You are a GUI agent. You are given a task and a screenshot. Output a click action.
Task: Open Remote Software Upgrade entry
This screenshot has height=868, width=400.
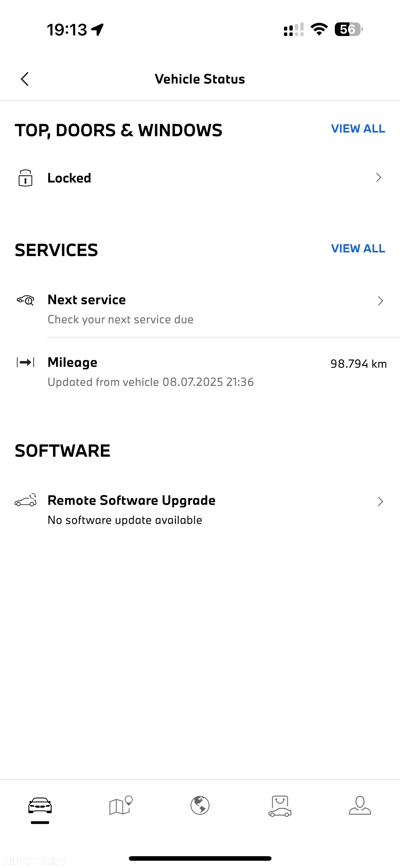(x=200, y=509)
